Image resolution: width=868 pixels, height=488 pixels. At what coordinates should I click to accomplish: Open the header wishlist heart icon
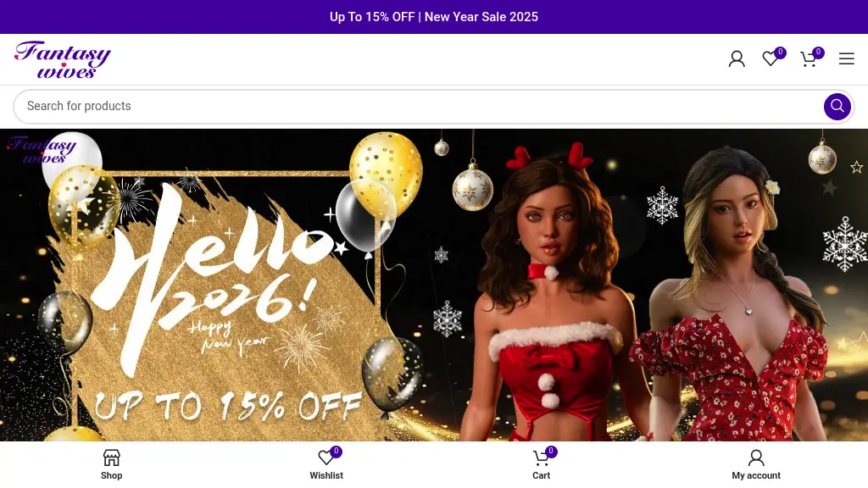tap(770, 58)
